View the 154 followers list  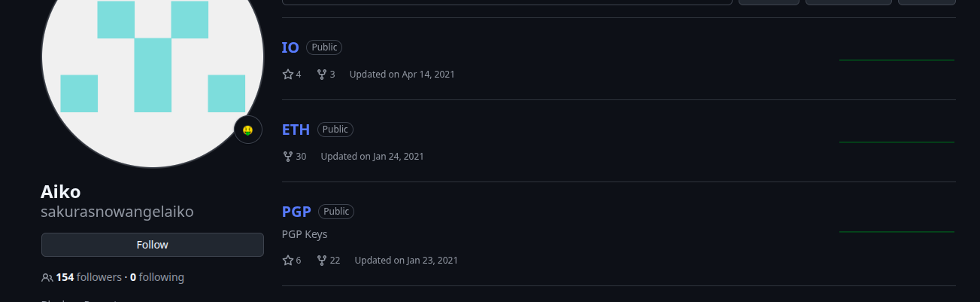pos(89,277)
